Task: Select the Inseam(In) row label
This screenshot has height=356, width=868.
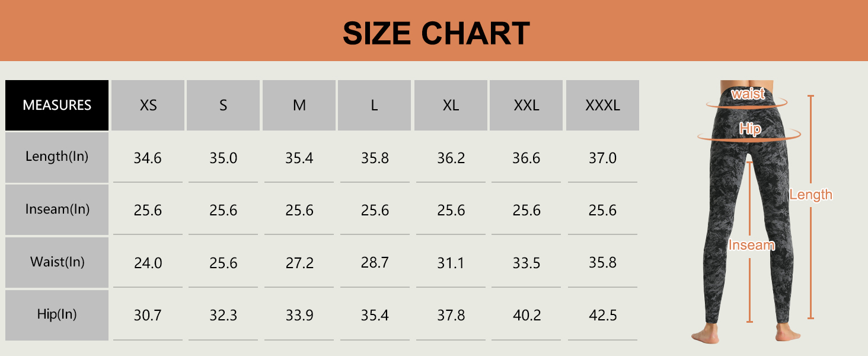Action: coord(57,209)
